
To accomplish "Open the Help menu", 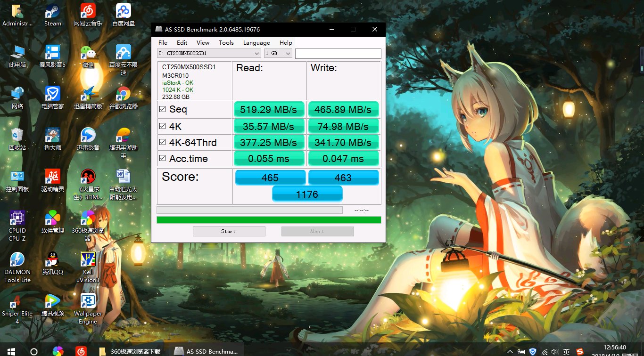I will [286, 42].
